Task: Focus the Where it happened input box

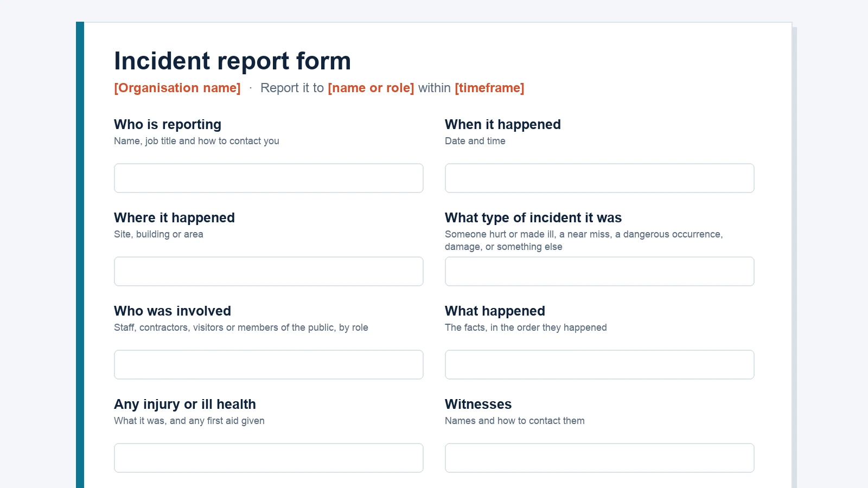Action: [x=269, y=271]
